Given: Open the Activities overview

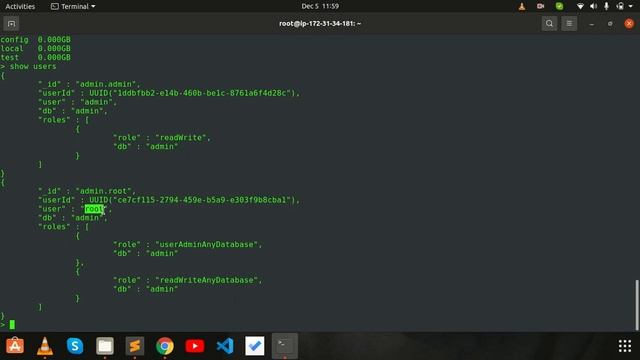Looking at the screenshot, I should coord(20,6).
